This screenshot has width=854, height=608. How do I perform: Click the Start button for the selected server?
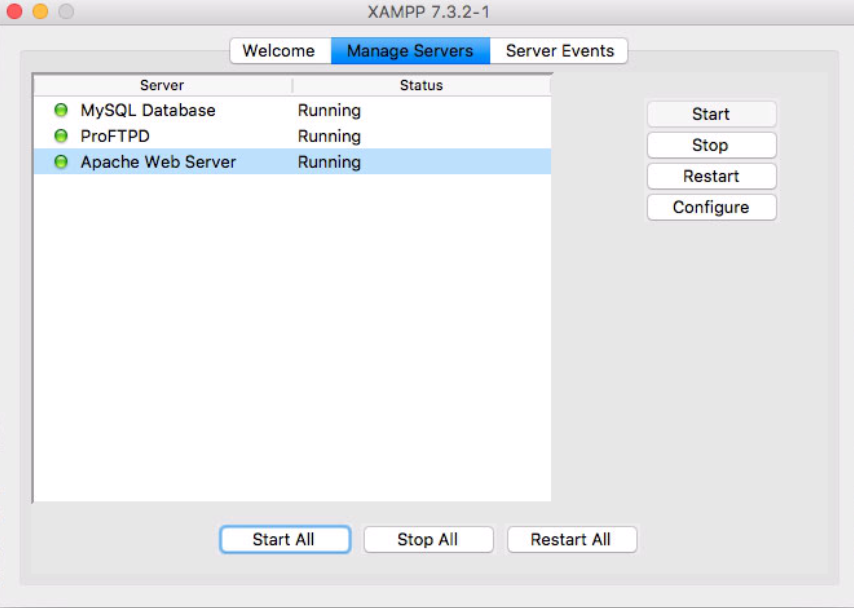pyautogui.click(x=711, y=114)
